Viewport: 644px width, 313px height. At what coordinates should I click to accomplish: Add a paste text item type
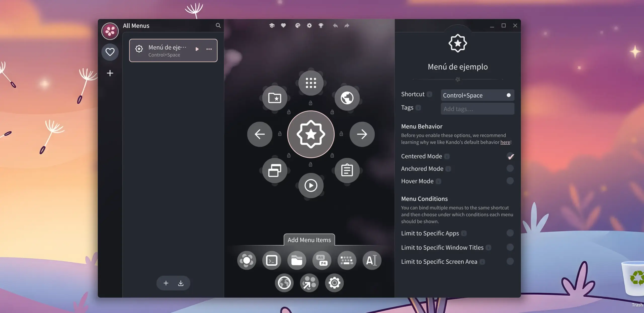372,260
